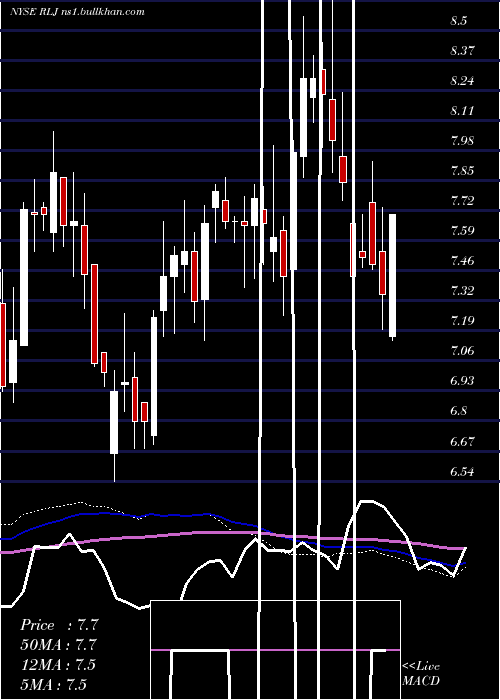Click the 7.19 price axis label
The height and width of the screenshot is (700, 500).
pos(462,321)
